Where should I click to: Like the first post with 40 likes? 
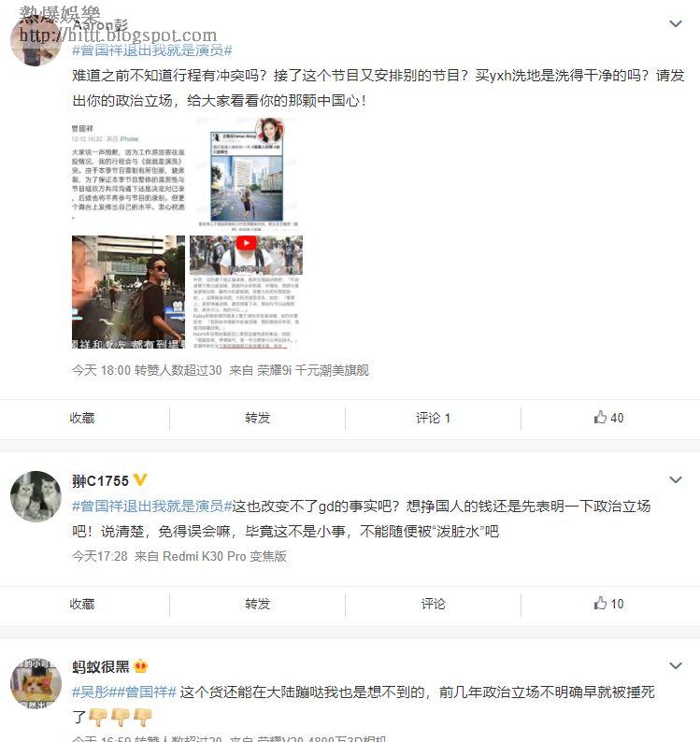608,418
